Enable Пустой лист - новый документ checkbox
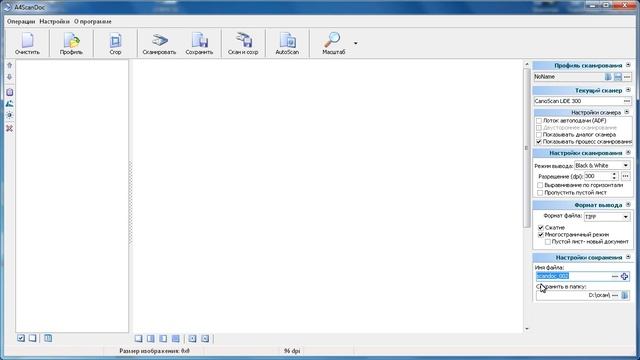This screenshot has width=640, height=360. point(547,242)
